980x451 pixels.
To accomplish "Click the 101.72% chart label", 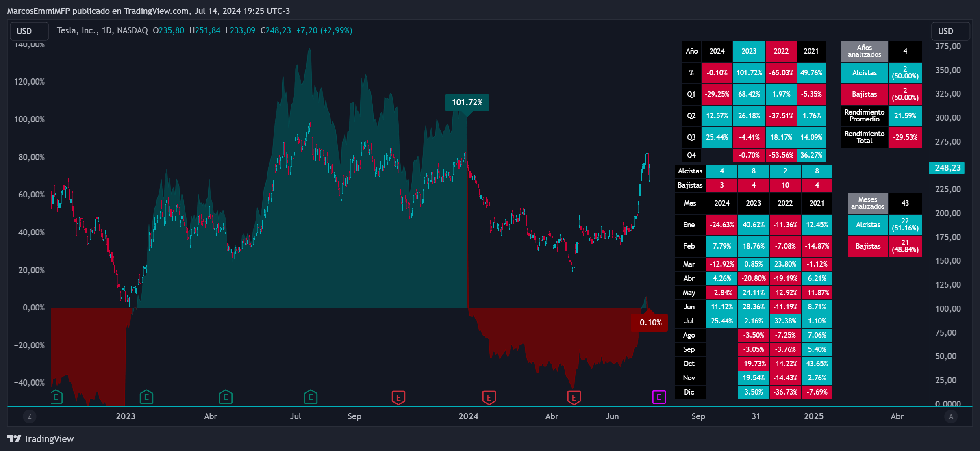I will pyautogui.click(x=467, y=102).
